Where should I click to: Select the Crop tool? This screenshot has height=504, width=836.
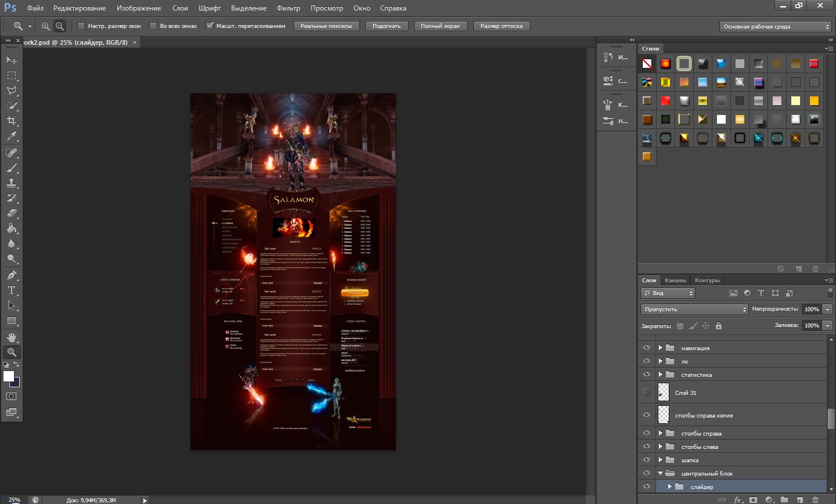coord(12,121)
